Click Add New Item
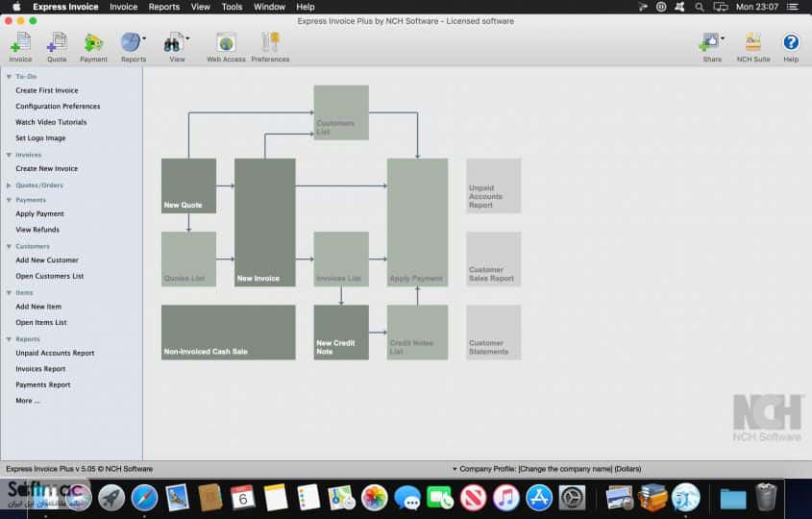The image size is (812, 519). click(38, 307)
